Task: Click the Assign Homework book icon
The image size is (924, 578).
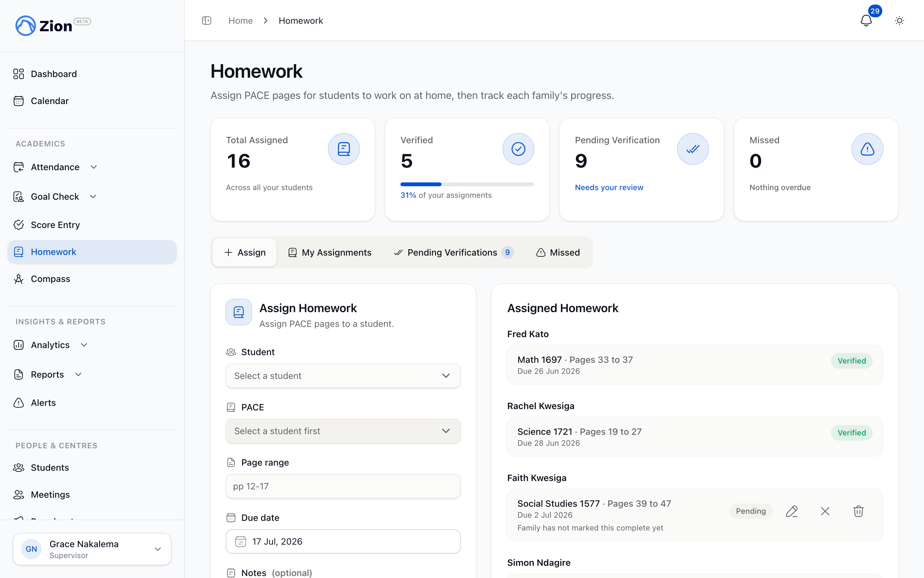Action: pyautogui.click(x=239, y=312)
